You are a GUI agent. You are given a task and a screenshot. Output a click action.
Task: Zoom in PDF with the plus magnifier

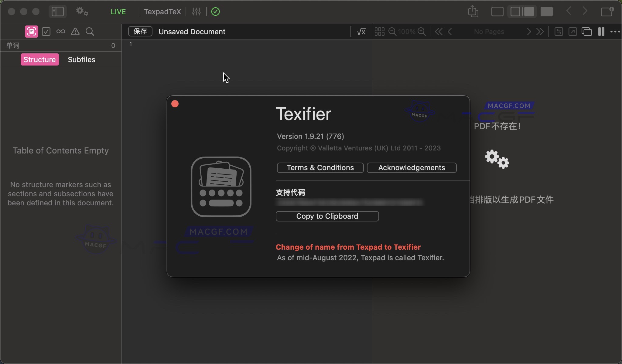tap(422, 32)
